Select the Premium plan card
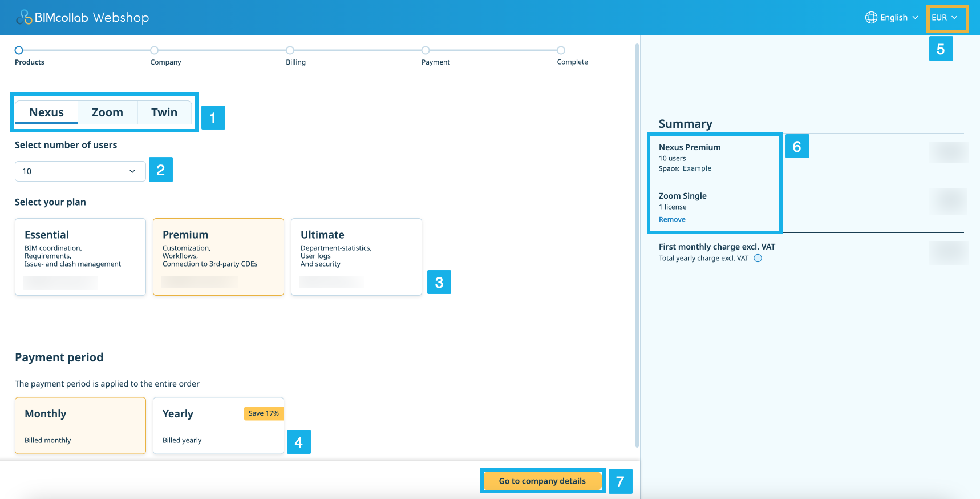The width and height of the screenshot is (980, 499). (218, 257)
